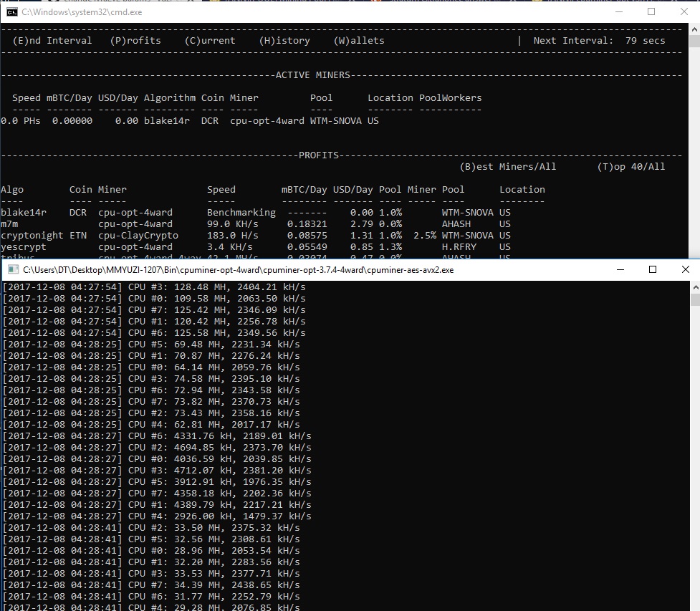The image size is (700, 611).
Task: Click the log line with 2438.65 kH/s
Action: (x=151, y=585)
